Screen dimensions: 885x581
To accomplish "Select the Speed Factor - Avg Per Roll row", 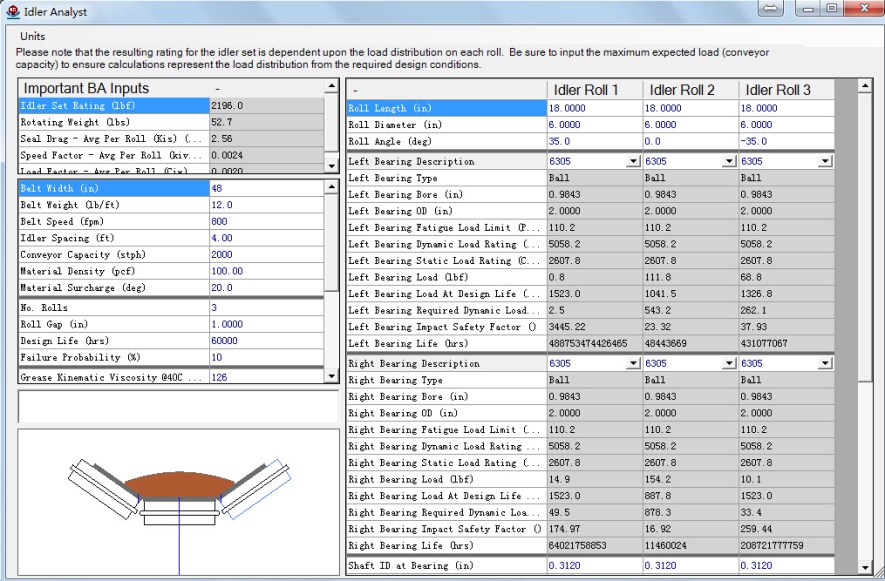I will pyautogui.click(x=171, y=155).
